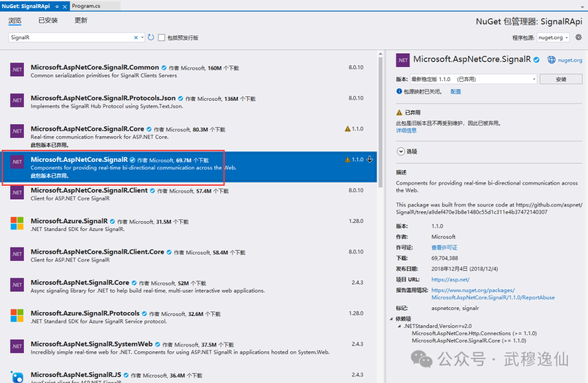Image resolution: width=588 pixels, height=383 pixels.
Task: Expand the 选项 options section
Action: (401, 151)
